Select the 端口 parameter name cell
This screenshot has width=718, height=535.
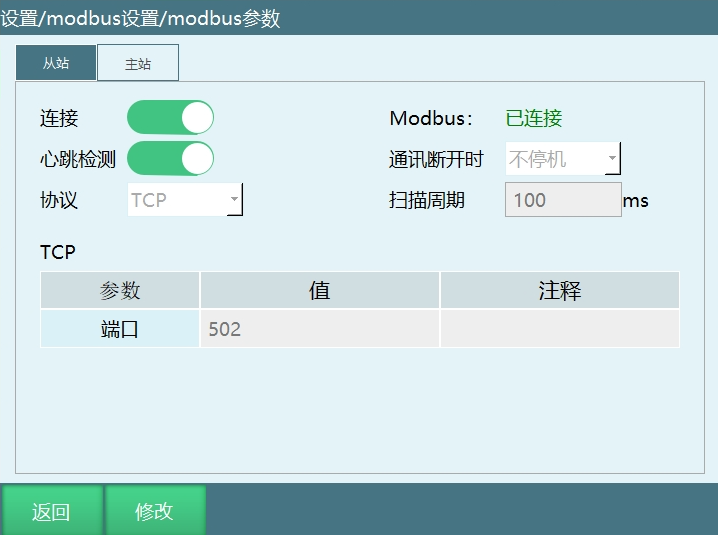click(120, 329)
